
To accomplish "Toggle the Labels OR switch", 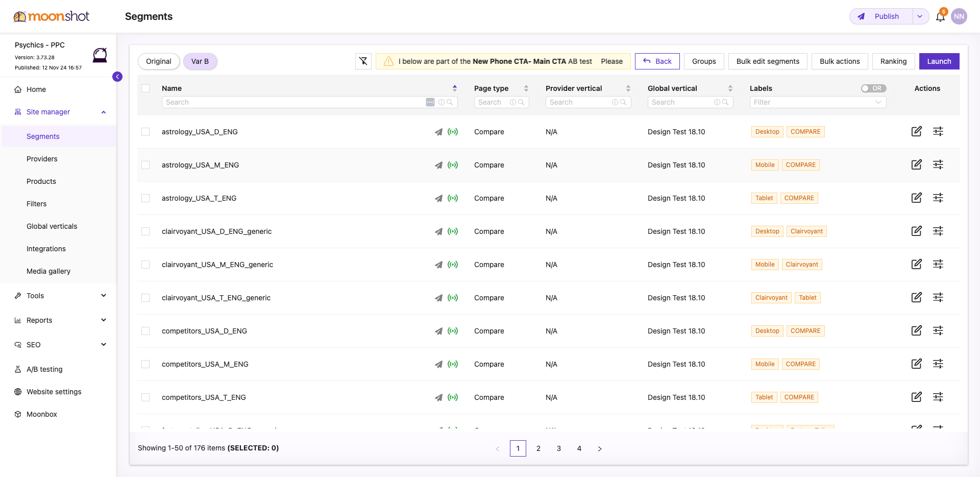I will 873,88.
